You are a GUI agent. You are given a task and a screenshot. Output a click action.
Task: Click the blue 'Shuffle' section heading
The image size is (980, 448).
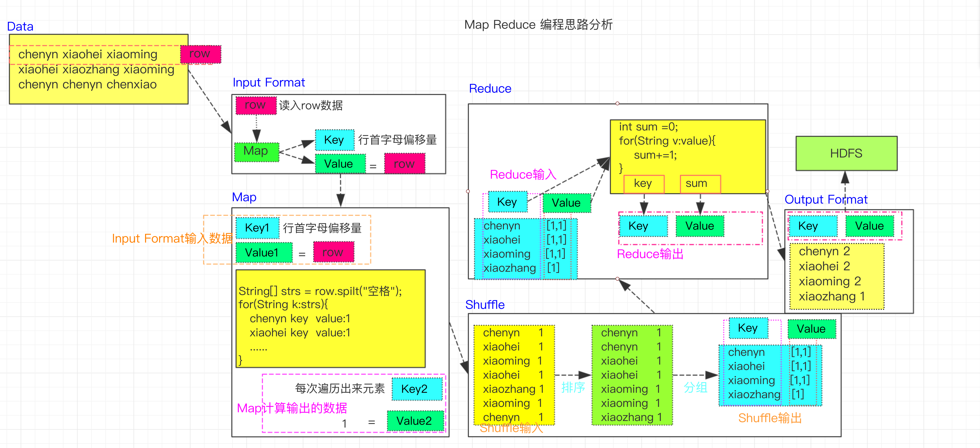click(485, 305)
